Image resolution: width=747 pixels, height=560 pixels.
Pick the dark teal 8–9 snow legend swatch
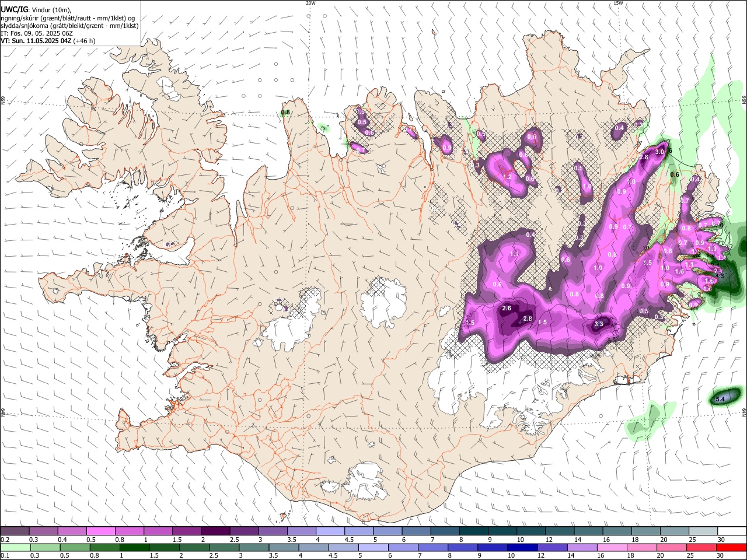(x=474, y=531)
